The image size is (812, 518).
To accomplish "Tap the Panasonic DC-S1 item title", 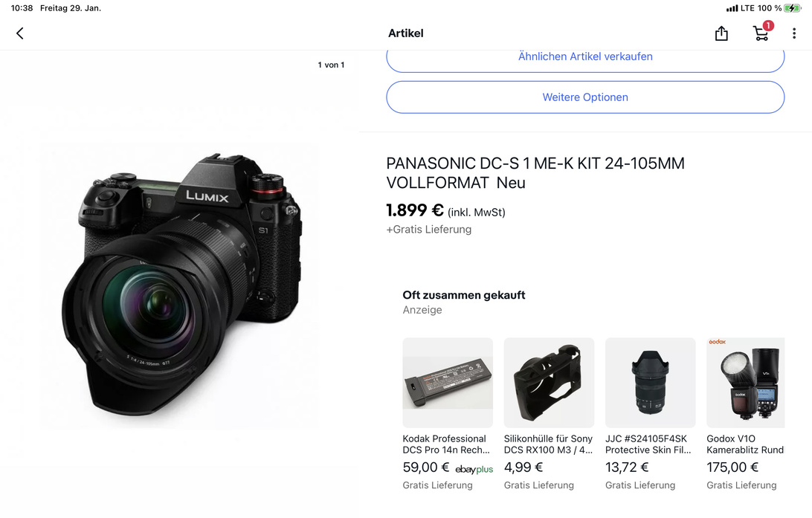I will coord(535,172).
